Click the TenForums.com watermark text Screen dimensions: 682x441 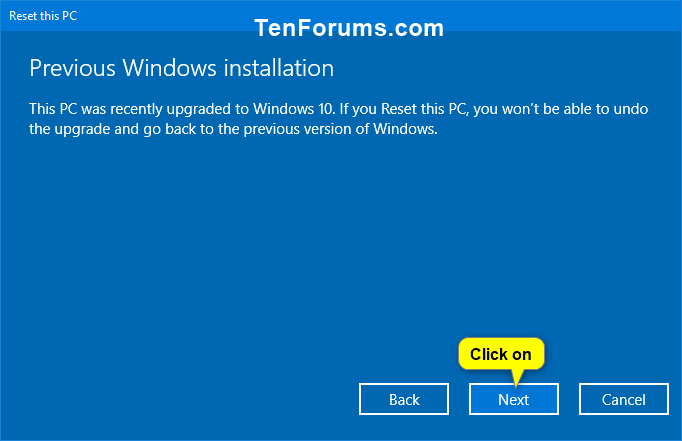[x=349, y=28]
